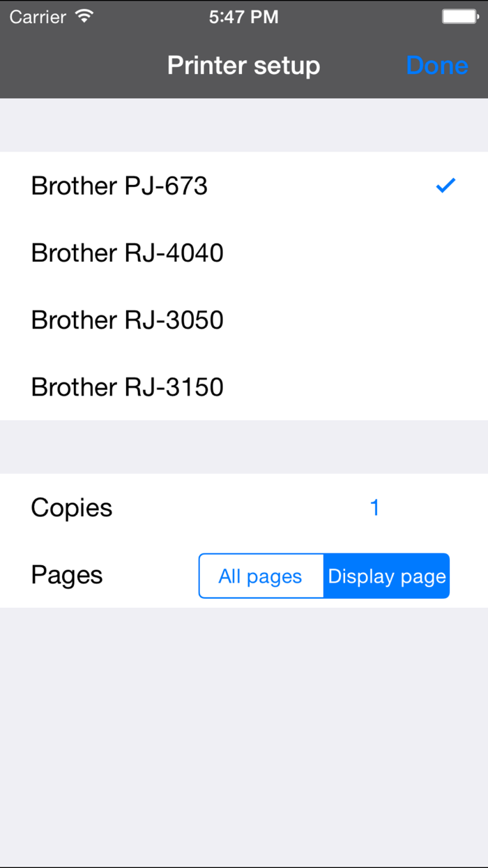Tap Display page tab of the segmented control

point(387,576)
